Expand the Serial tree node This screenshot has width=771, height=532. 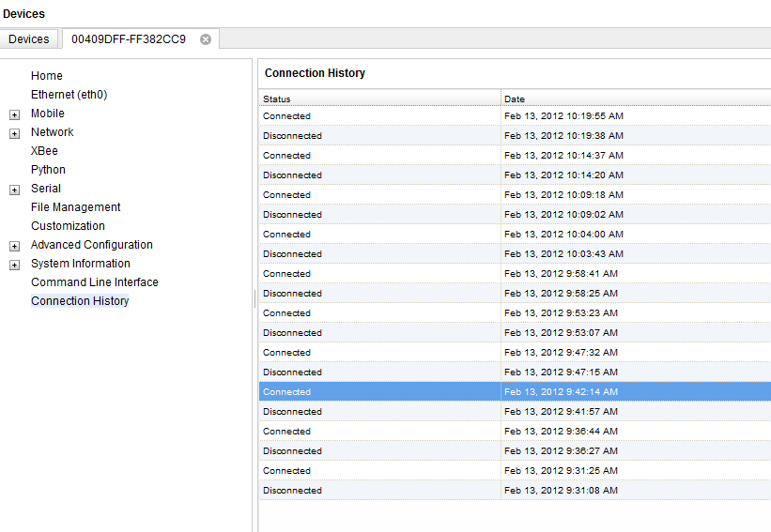[x=14, y=190]
